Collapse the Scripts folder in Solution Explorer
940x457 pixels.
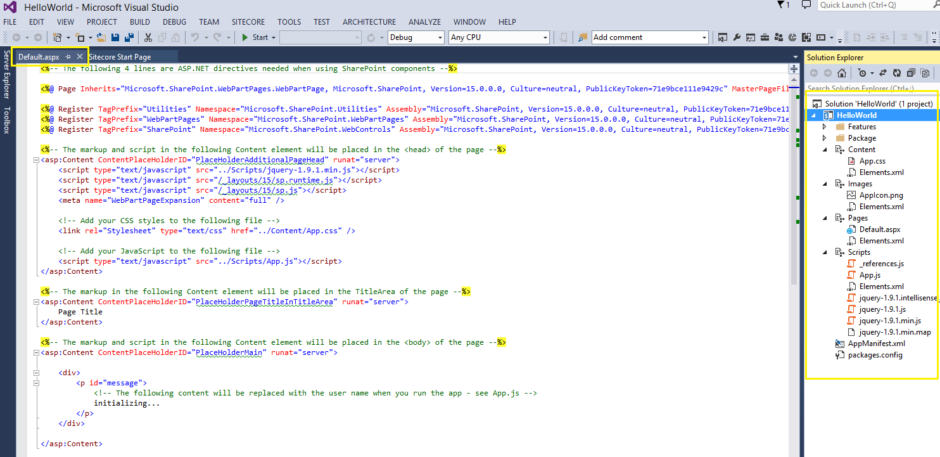824,252
